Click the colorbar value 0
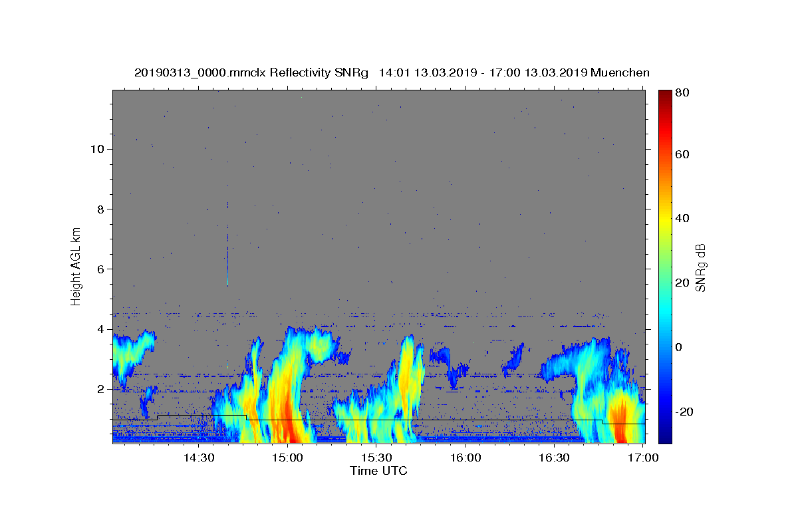 (x=680, y=347)
